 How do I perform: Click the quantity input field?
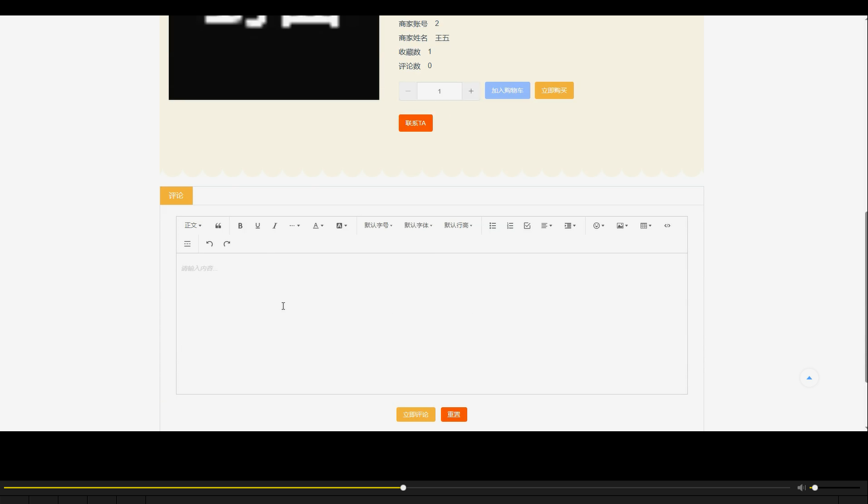pos(440,91)
